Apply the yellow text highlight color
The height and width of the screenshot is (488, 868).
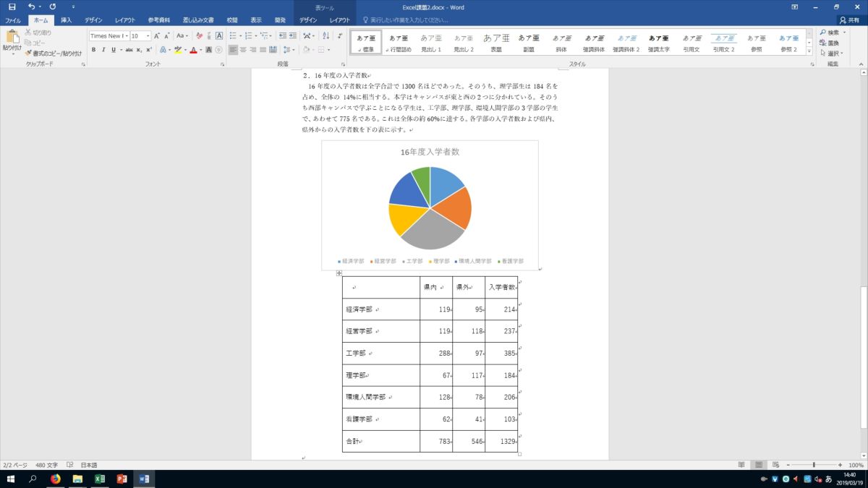pos(176,50)
